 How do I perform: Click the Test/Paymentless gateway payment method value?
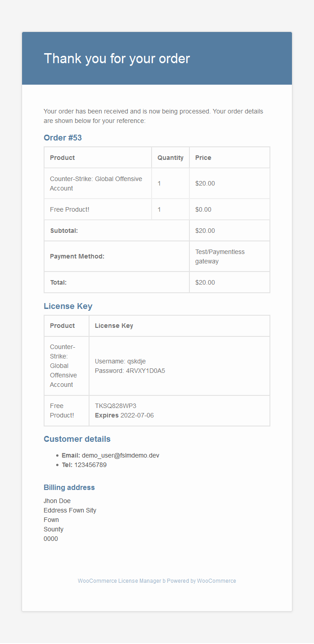click(x=220, y=256)
